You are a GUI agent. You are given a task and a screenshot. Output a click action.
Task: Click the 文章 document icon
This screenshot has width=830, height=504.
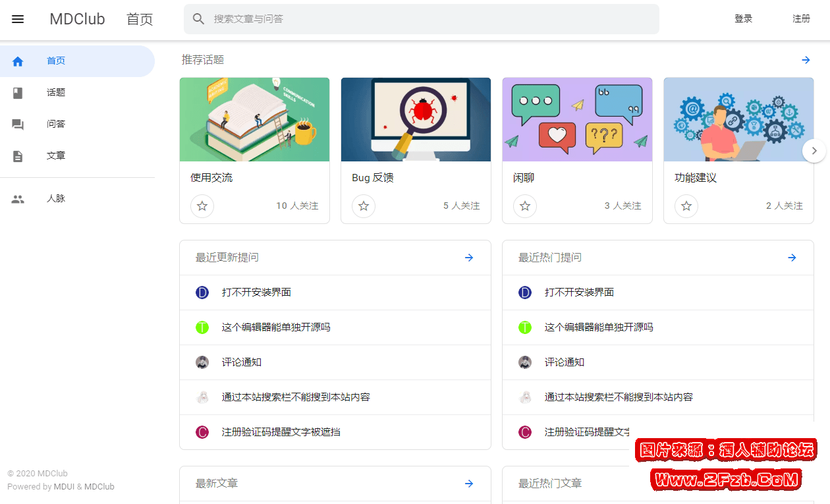18,156
